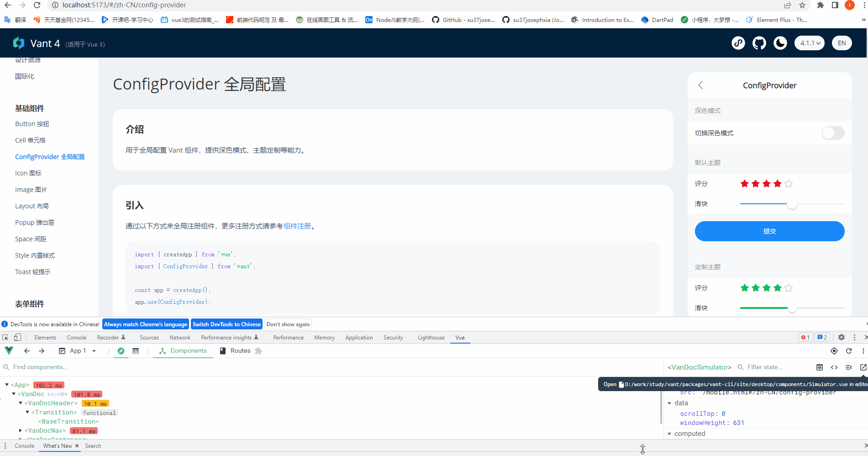Go forward in Vue DevTools history
Screen dimensions: 868x456
coord(42,351)
